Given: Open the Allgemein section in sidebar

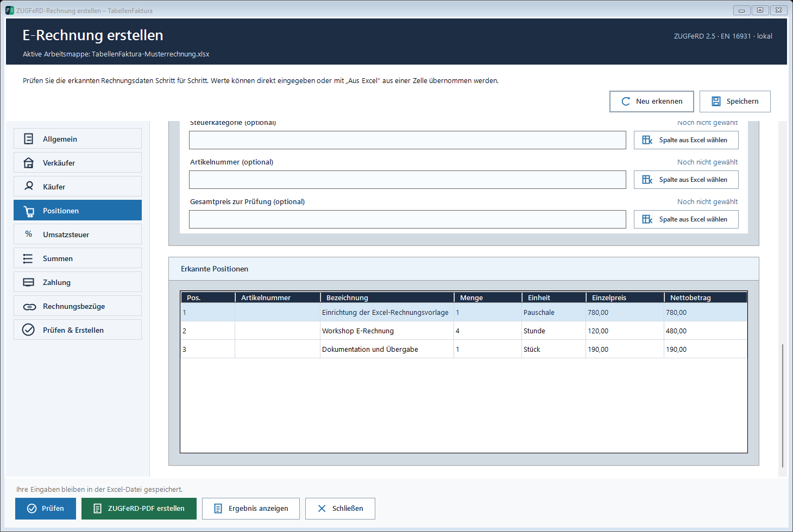Looking at the screenshot, I should (78, 138).
